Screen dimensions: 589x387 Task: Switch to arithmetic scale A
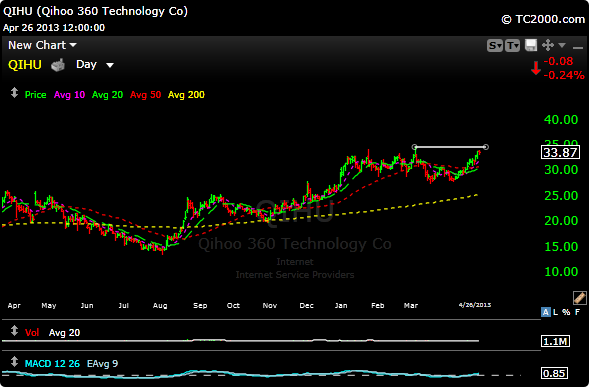click(546, 312)
